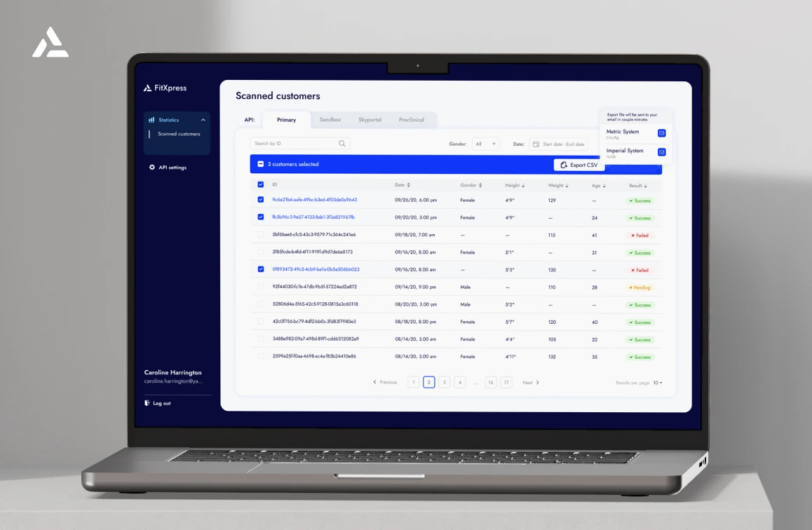Click the date 08/20/20, 3.00 pm

tap(416, 304)
